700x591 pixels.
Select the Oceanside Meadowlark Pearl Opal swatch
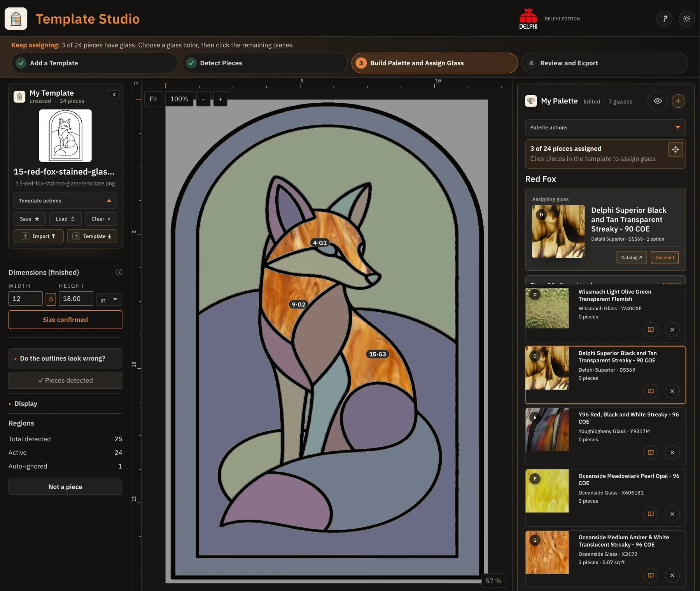coord(547,491)
